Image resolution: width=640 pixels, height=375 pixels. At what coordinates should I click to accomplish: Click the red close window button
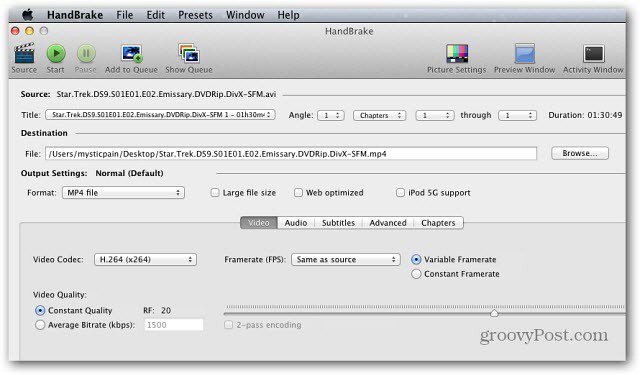(x=16, y=31)
